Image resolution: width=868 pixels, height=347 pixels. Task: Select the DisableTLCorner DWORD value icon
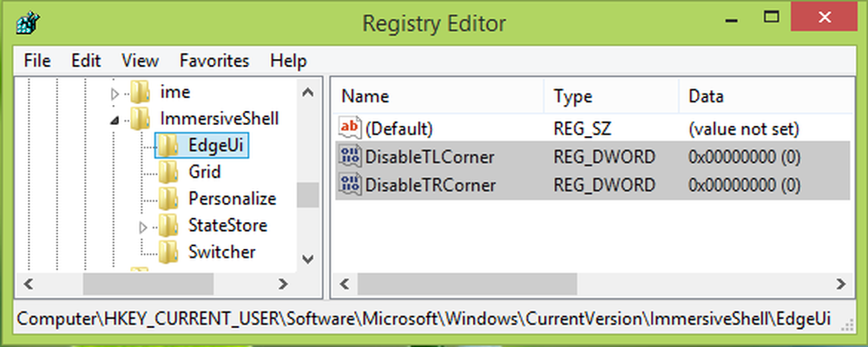click(350, 157)
